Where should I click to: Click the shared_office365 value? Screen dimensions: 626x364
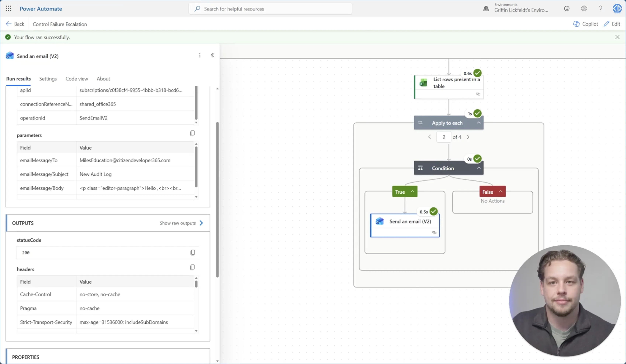click(98, 104)
